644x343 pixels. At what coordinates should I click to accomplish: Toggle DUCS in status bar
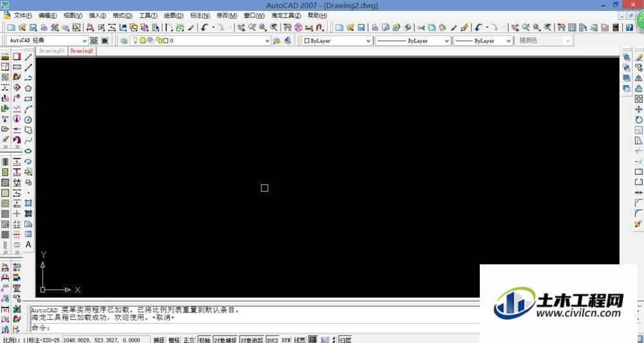(272, 340)
